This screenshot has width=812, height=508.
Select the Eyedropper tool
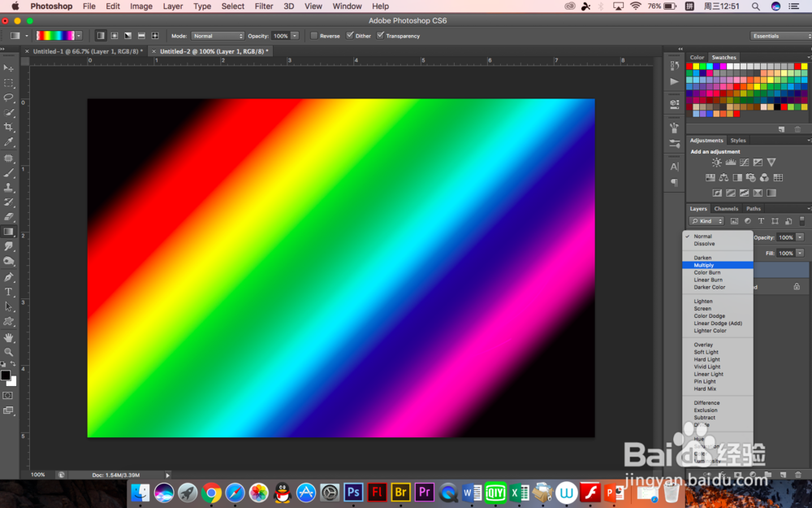pyautogui.click(x=8, y=141)
